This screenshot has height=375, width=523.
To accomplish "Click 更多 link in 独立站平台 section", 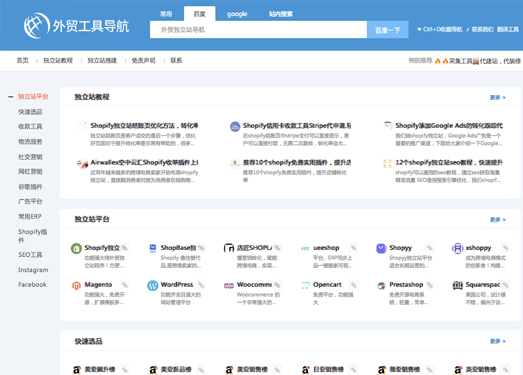I will [498, 220].
